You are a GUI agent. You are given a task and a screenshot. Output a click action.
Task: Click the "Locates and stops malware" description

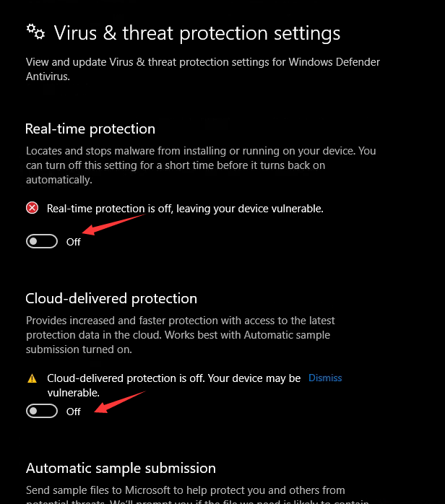coord(201,165)
